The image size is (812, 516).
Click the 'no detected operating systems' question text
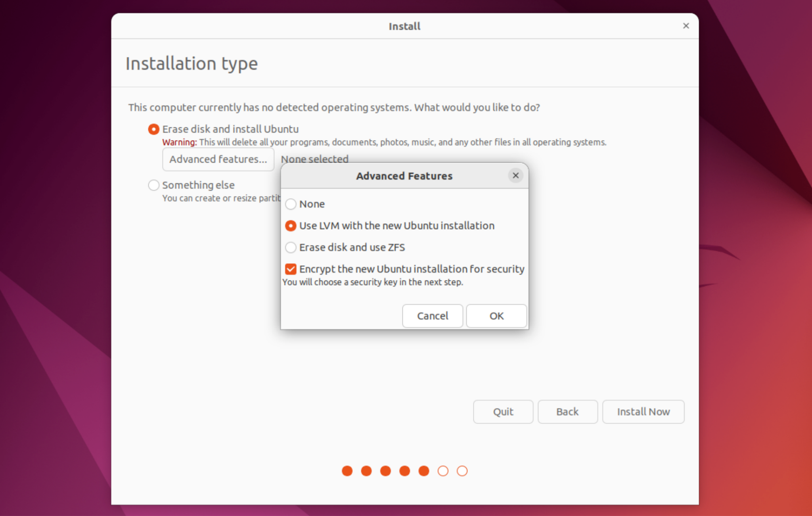coord(334,107)
